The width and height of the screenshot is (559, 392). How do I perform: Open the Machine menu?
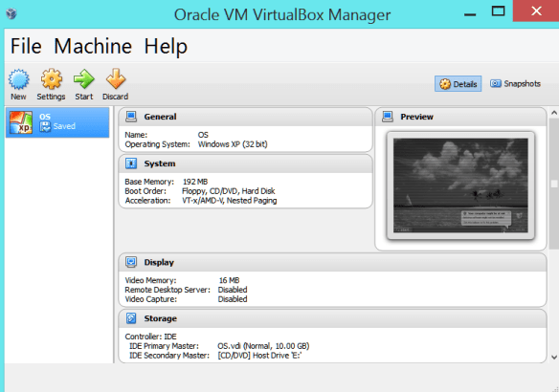point(93,46)
